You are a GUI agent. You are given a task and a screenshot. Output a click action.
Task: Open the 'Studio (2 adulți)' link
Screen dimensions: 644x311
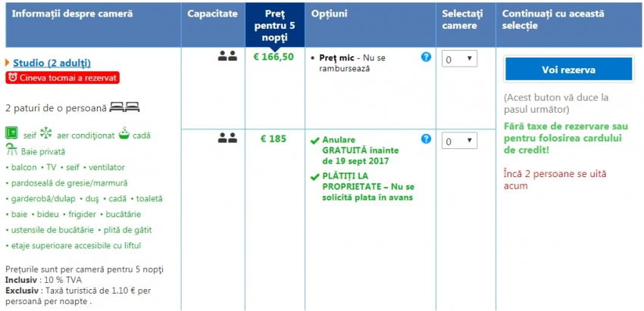[x=52, y=62]
